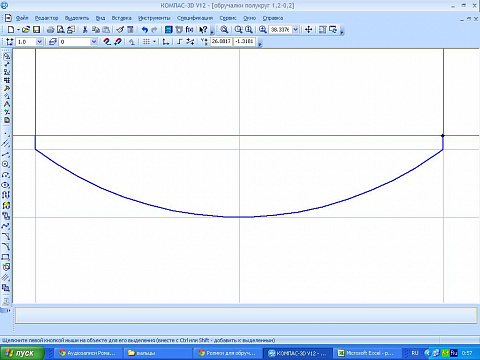The height and width of the screenshot is (360, 480).
Task: Open the Файл menu
Action: click(x=22, y=18)
